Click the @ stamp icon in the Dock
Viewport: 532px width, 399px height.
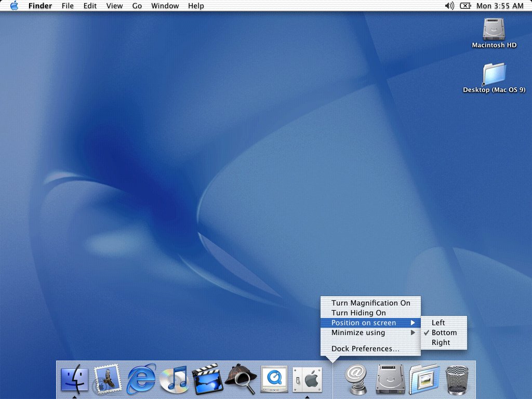(x=356, y=379)
